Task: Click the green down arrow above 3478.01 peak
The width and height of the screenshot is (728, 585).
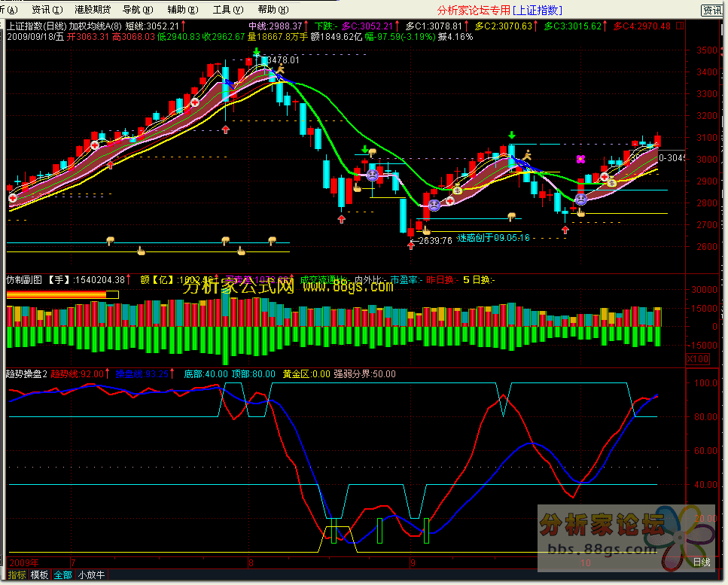Action: (257, 51)
